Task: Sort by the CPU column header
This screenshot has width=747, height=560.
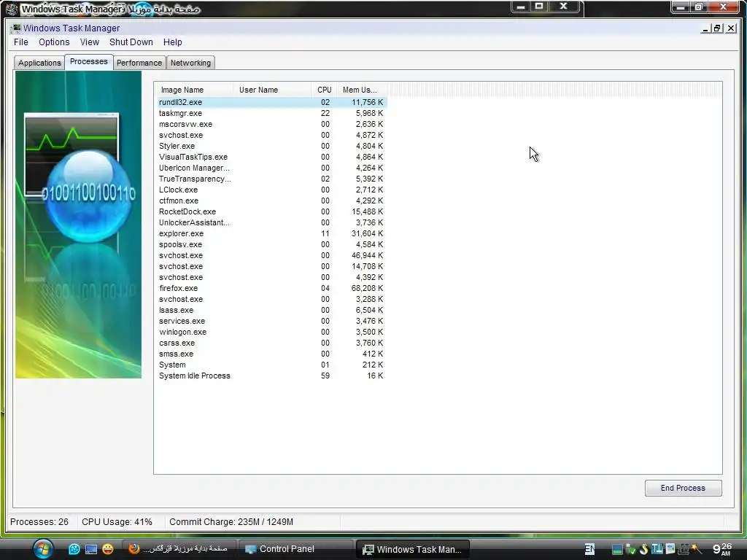Action: [x=325, y=90]
